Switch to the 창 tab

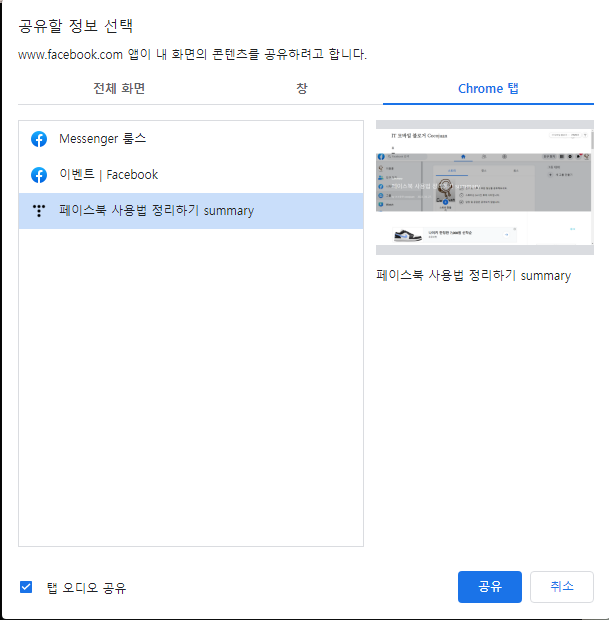click(x=302, y=88)
